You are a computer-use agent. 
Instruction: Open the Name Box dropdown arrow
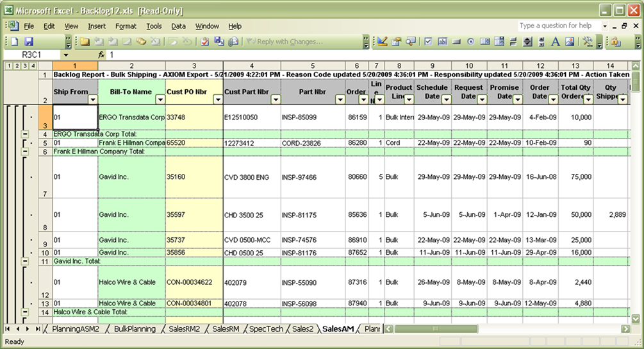[66, 55]
